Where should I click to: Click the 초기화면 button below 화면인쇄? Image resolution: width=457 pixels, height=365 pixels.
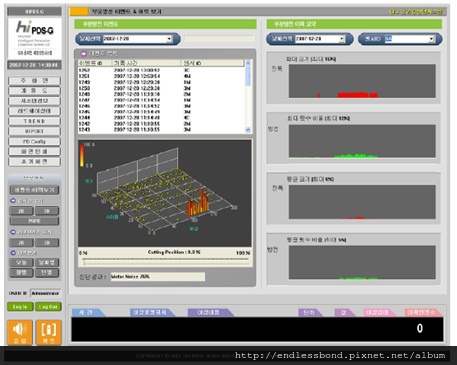[34, 162]
